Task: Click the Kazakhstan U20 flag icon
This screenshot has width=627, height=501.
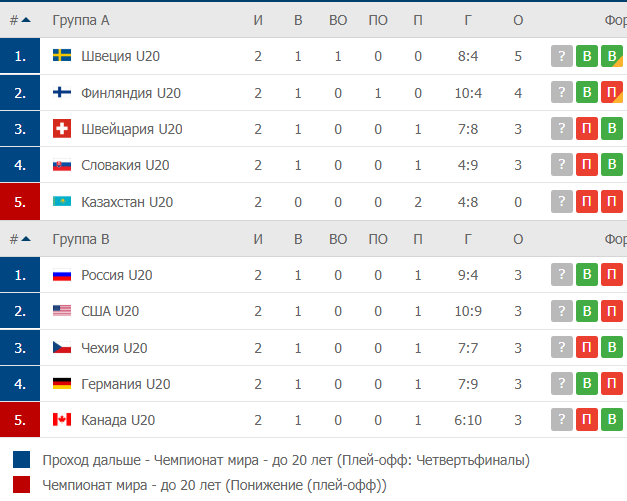Action: click(62, 201)
